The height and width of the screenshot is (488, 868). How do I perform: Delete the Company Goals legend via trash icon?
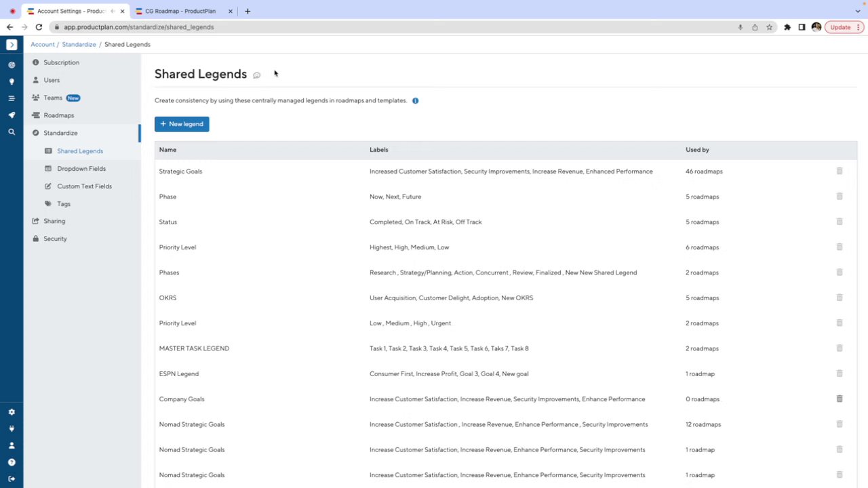(839, 399)
